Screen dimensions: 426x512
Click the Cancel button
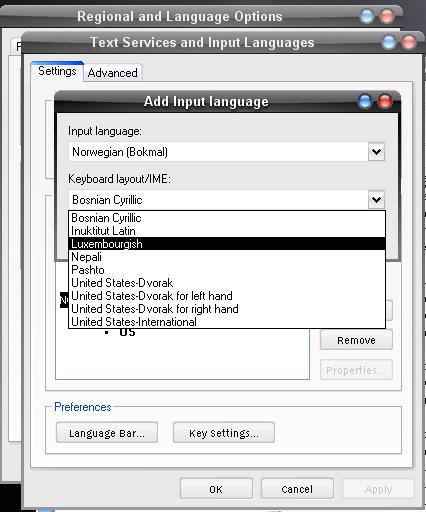pos(297,489)
